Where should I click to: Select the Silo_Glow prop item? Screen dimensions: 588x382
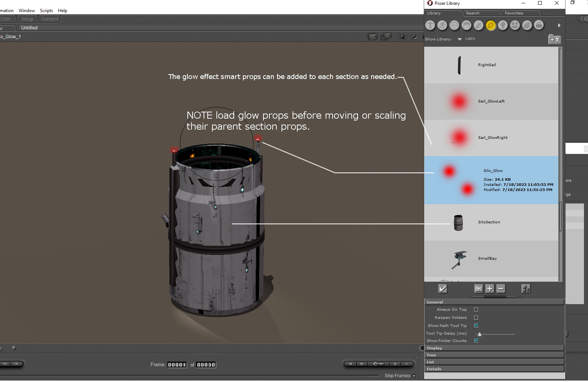[491, 180]
